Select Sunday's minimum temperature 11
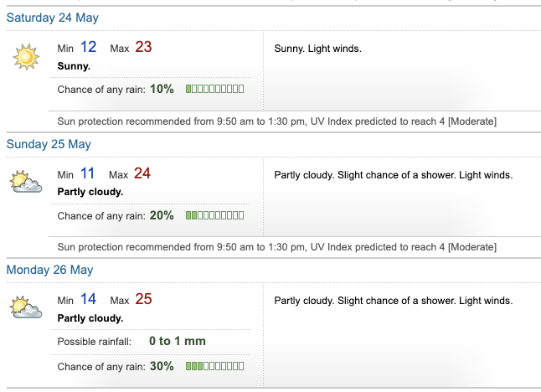The image size is (541, 392). point(88,174)
